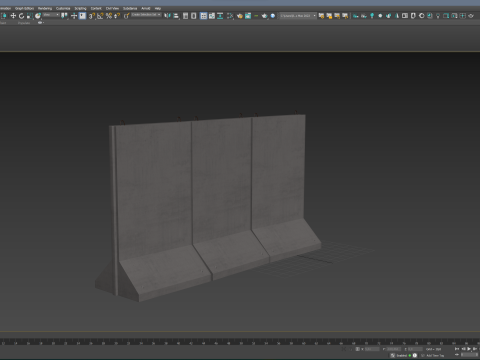Step to next frame
Image resolution: width=480 pixels, height=360 pixels.
pyautogui.click(x=475, y=349)
